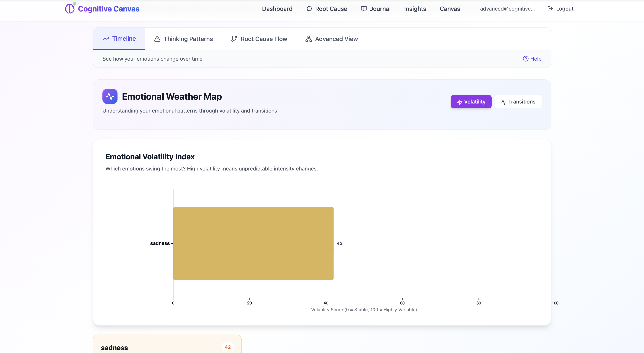Click the Cognitive Canvas brain logo icon
The image size is (644, 353).
pos(69,9)
